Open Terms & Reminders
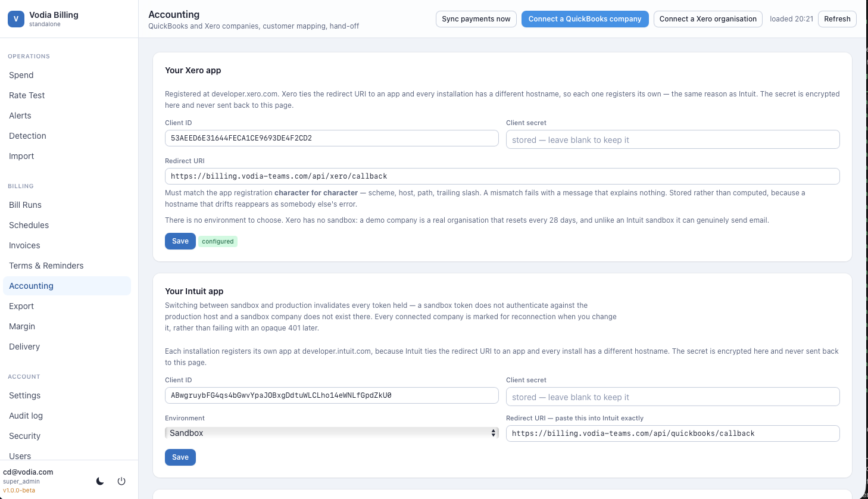 pyautogui.click(x=67, y=266)
